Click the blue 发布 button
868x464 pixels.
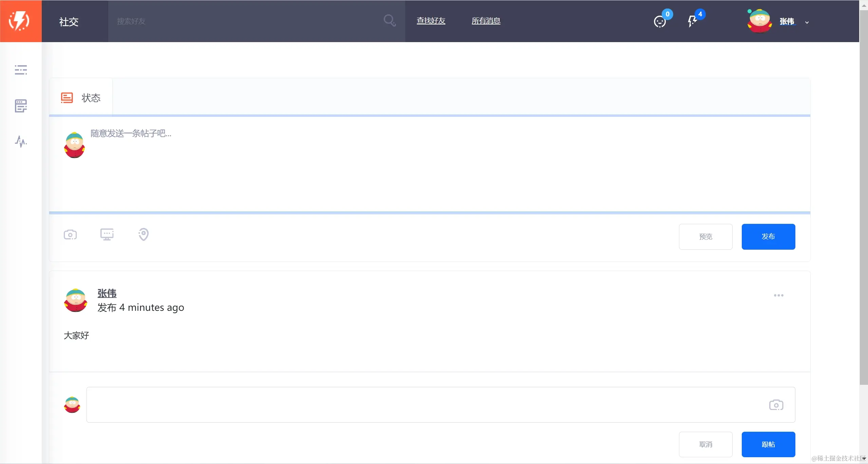768,236
